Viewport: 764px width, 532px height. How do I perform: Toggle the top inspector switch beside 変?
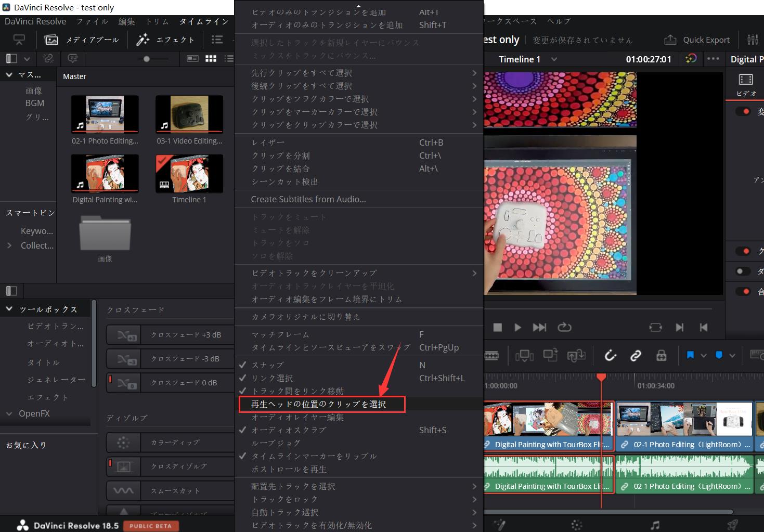click(743, 111)
